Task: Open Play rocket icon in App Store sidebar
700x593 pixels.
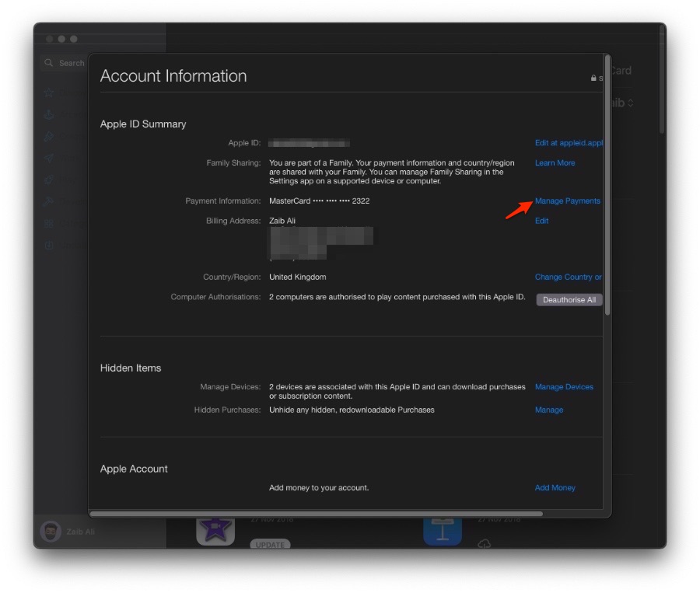Action: coord(49,180)
